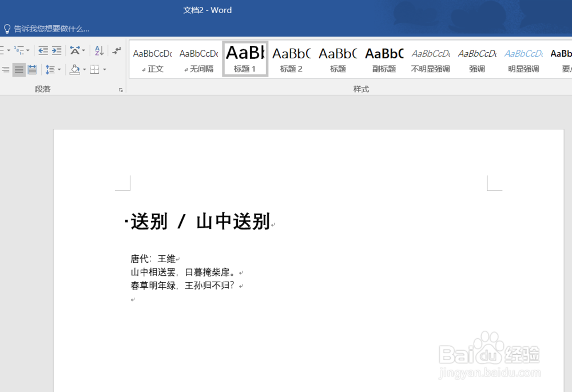The height and width of the screenshot is (392, 572).
Task: Toggle the highlighted justify alignment
Action: (19, 69)
